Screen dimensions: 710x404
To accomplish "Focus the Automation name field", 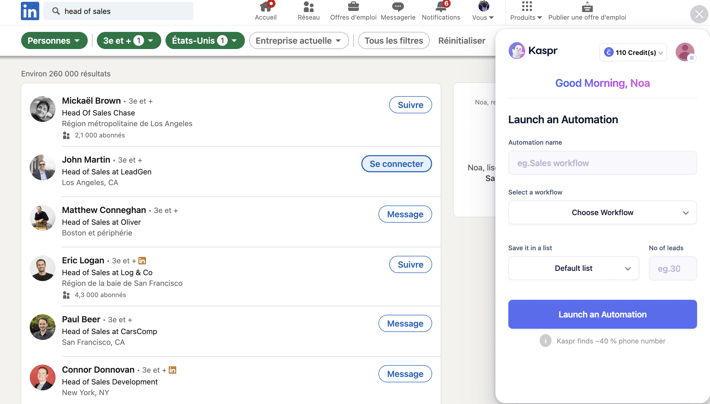I will click(x=602, y=163).
